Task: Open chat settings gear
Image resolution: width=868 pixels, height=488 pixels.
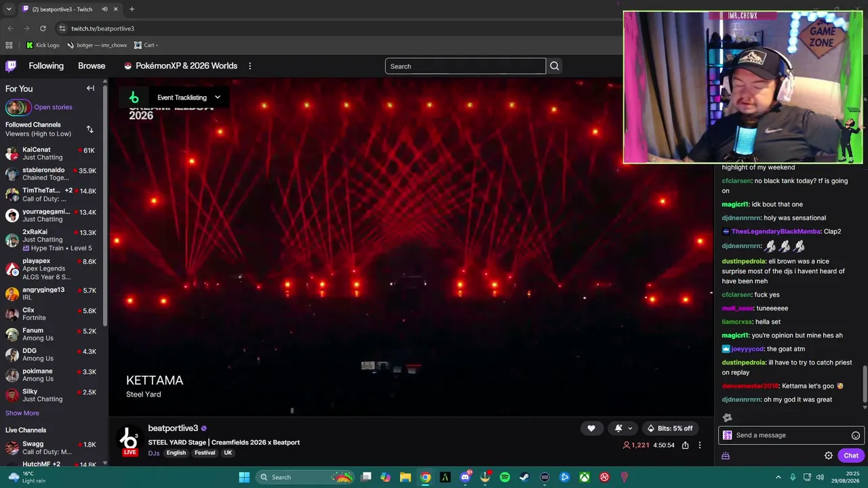Action: 829,455
